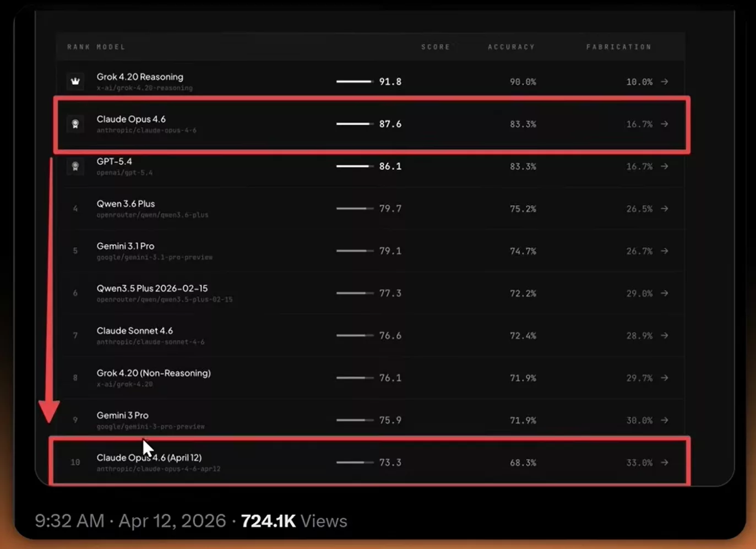Click the arrow icon on the Gemini 3.1 Pro row
Screen dimensions: 756x549
click(x=665, y=251)
